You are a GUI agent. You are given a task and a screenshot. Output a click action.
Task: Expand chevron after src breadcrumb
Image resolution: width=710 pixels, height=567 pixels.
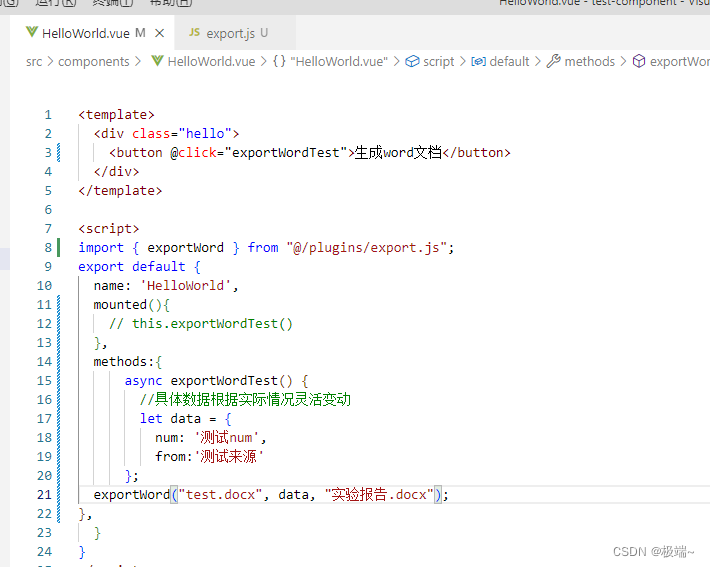tap(50, 62)
